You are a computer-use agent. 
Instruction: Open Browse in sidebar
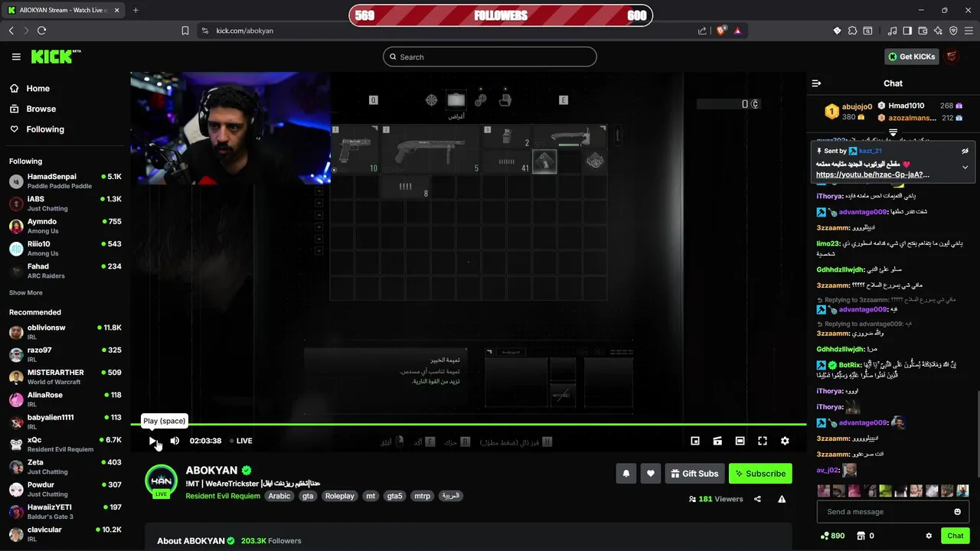pos(34,109)
